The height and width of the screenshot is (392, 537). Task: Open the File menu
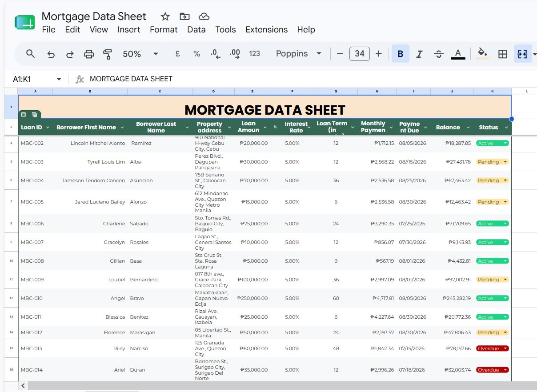point(48,30)
